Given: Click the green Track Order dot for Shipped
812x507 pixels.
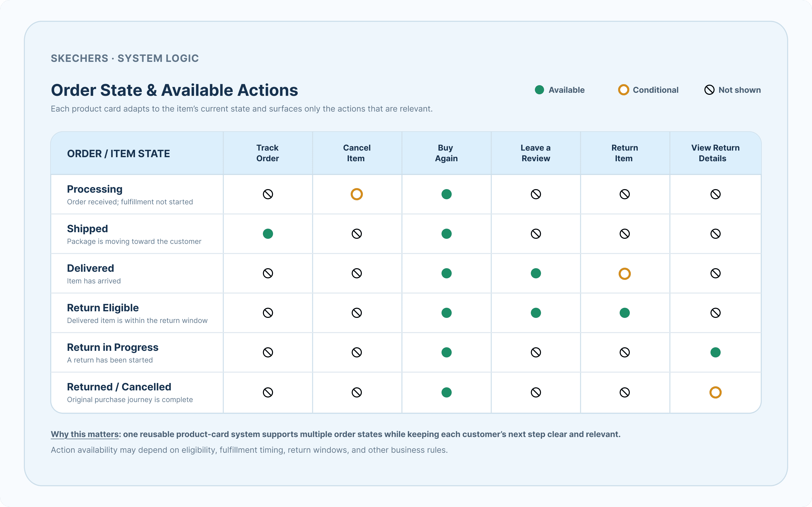Looking at the screenshot, I should (268, 234).
